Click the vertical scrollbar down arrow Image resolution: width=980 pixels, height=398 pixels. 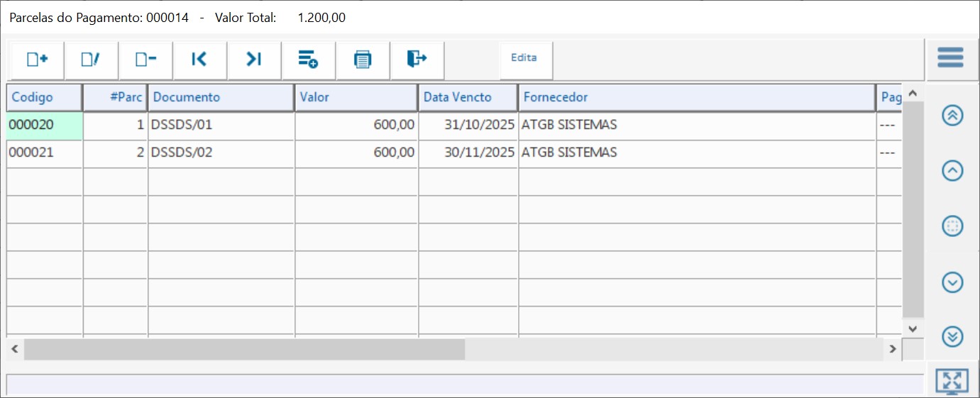pyautogui.click(x=913, y=328)
